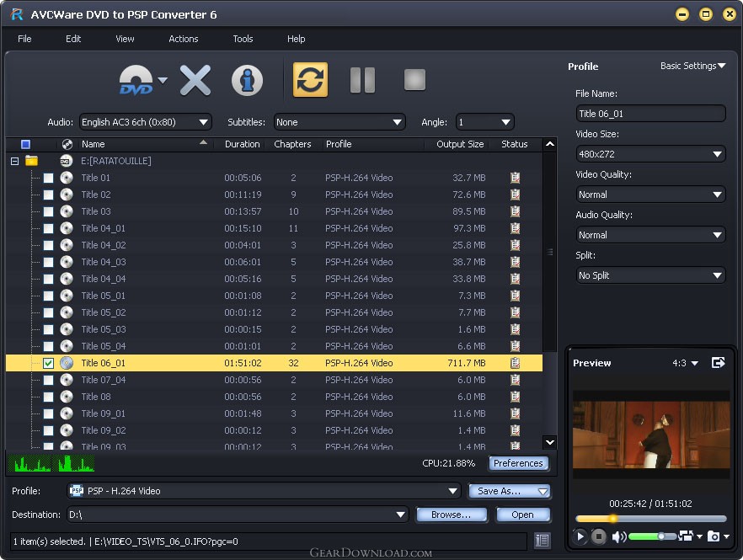
Task: Click the Save As... button
Action: point(509,491)
